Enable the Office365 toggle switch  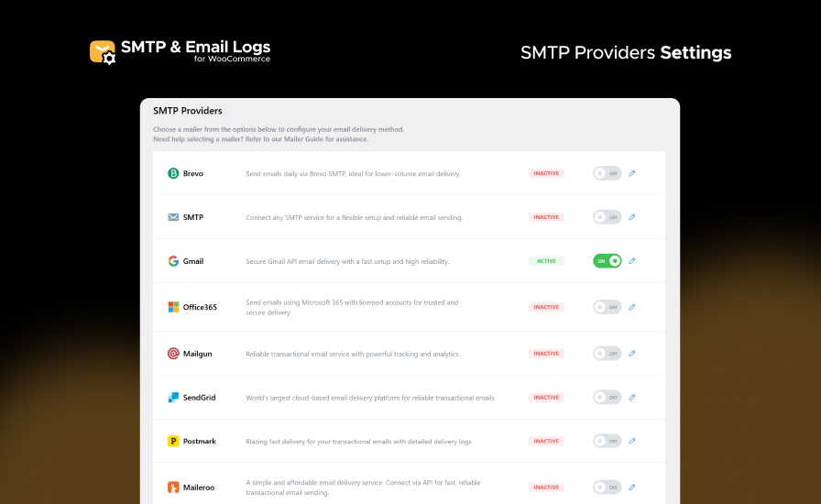coord(608,307)
